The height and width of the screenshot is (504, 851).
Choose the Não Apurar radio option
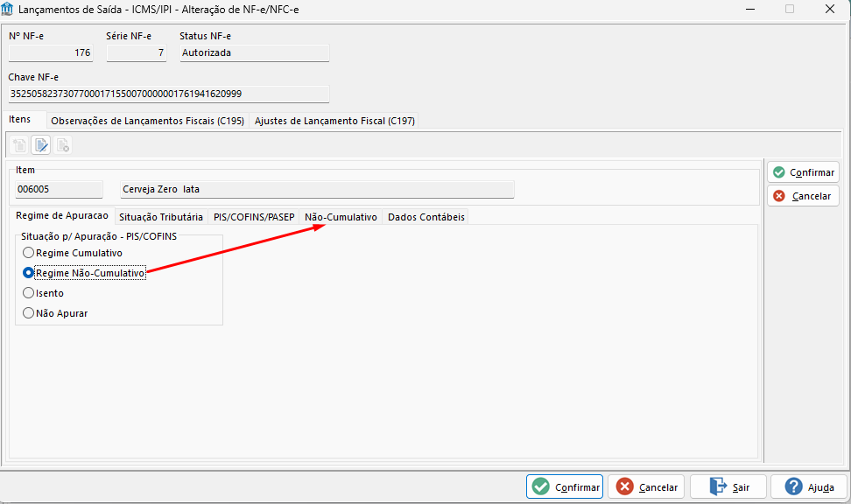tap(55, 313)
